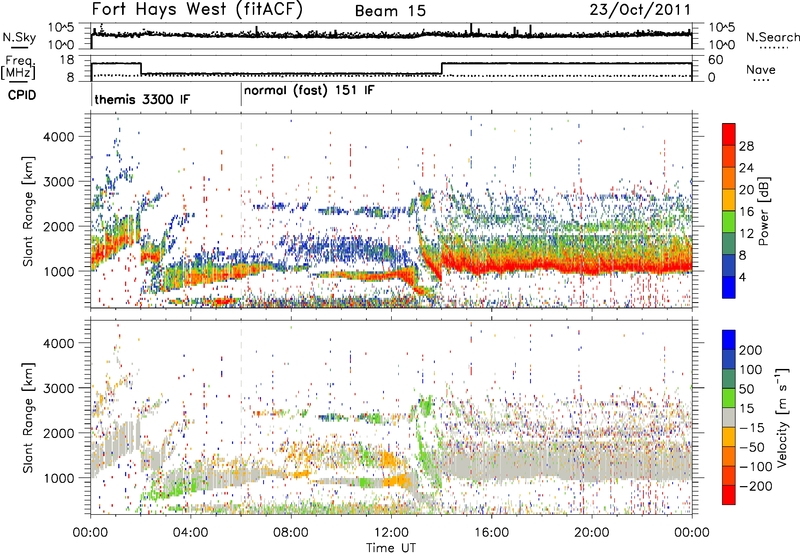
Task: Click the "60" Nave axis tick label
Action: [x=715, y=60]
